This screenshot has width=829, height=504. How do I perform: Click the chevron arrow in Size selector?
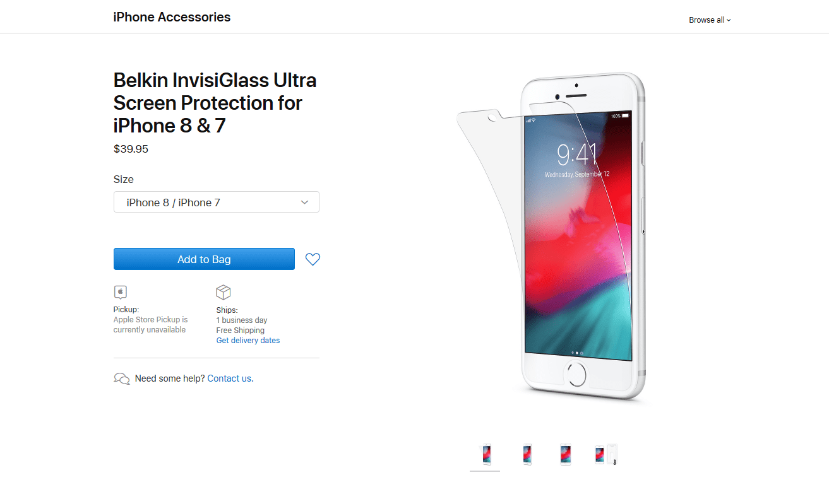pyautogui.click(x=304, y=202)
